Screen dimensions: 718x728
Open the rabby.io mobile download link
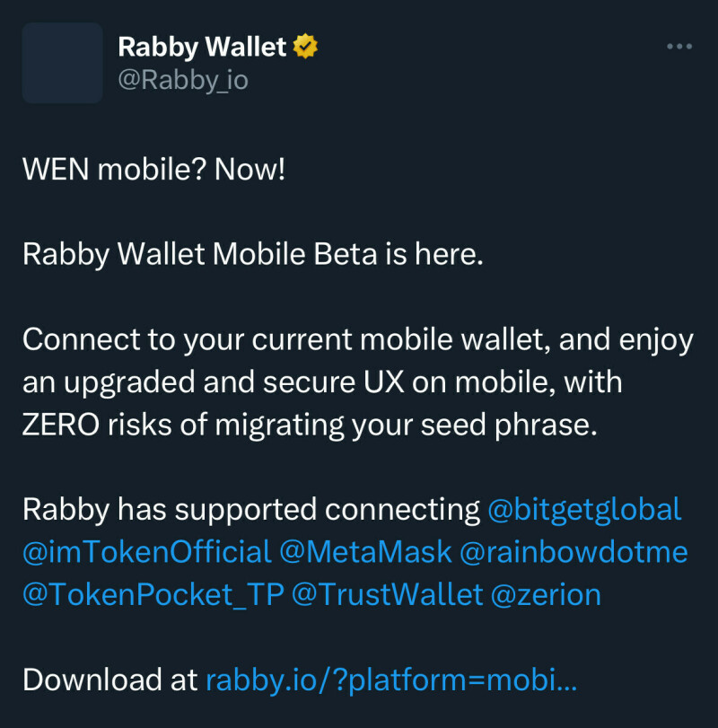(391, 679)
